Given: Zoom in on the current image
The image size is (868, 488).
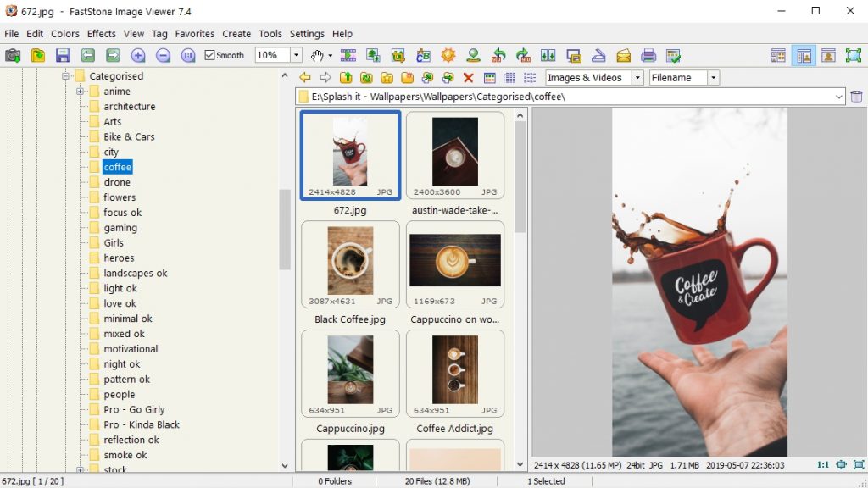Looking at the screenshot, I should coord(140,55).
